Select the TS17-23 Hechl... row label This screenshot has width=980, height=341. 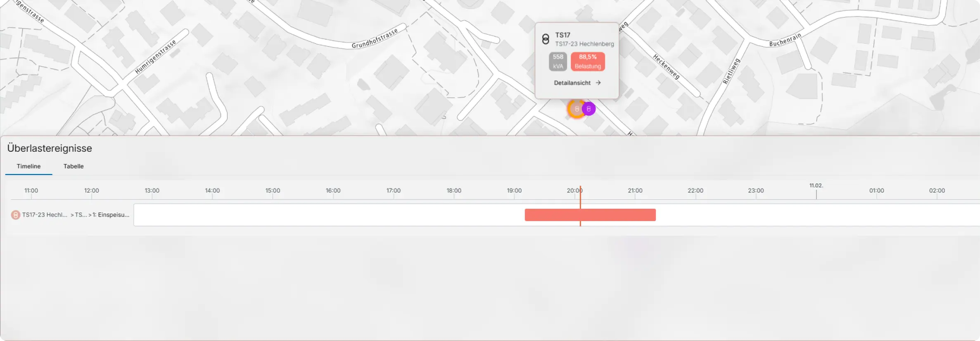pyautogui.click(x=45, y=215)
